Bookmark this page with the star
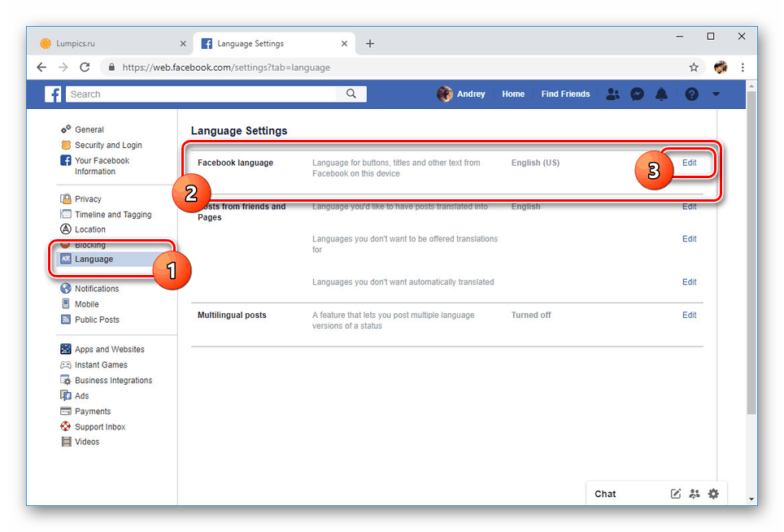 click(x=694, y=67)
